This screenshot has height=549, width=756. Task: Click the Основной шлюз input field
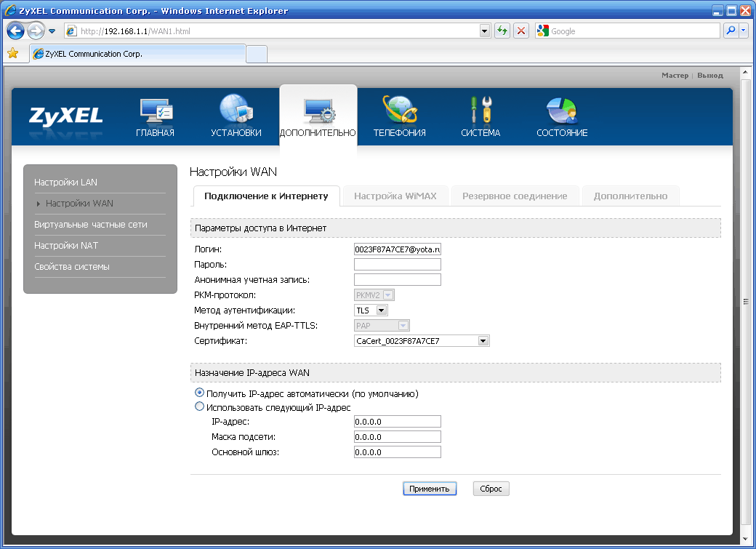click(398, 452)
